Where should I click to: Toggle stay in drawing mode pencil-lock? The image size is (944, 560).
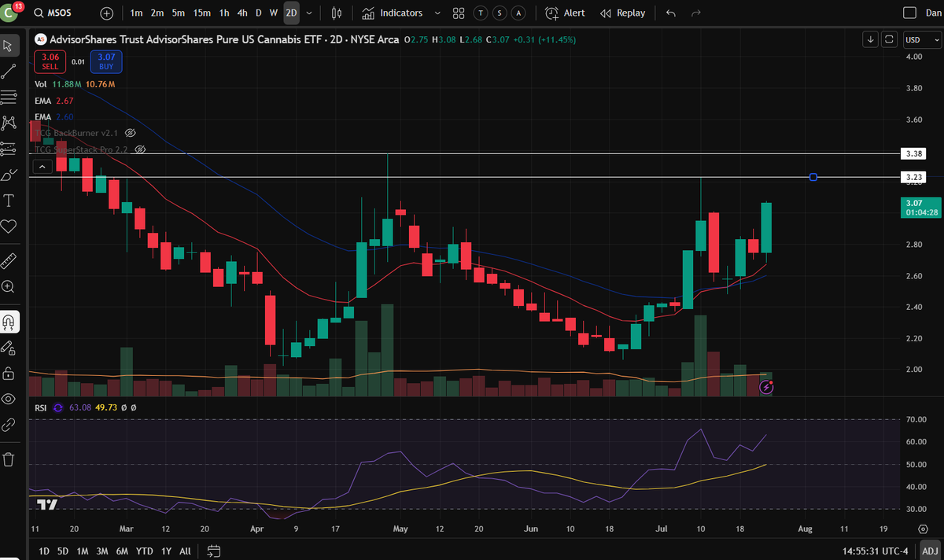tap(9, 347)
